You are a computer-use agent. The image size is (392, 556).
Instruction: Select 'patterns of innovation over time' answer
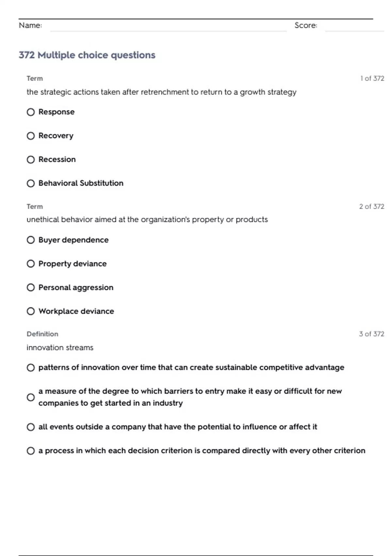coord(31,368)
